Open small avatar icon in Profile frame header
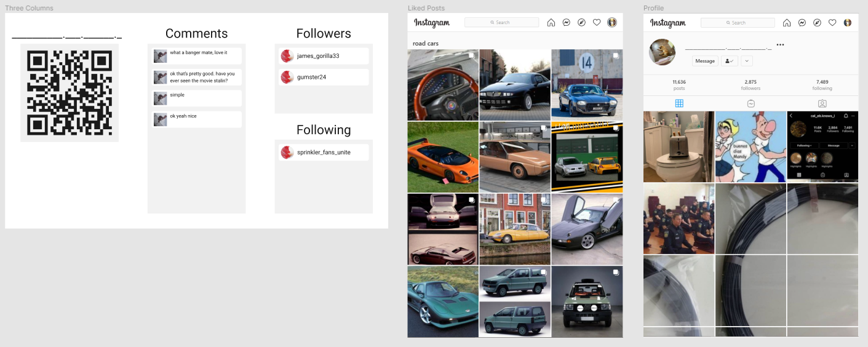868x347 pixels. (x=848, y=23)
